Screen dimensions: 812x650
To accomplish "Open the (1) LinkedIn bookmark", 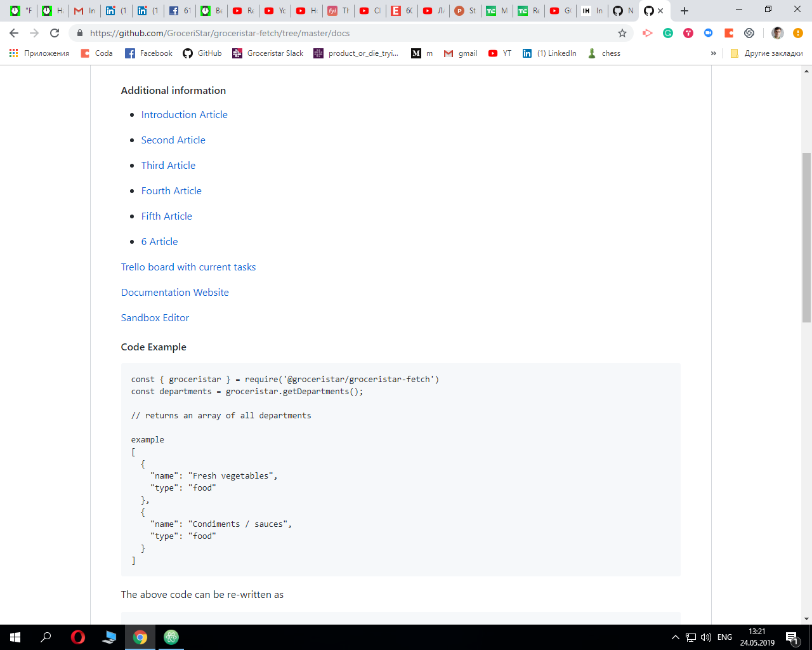I will 549,53.
